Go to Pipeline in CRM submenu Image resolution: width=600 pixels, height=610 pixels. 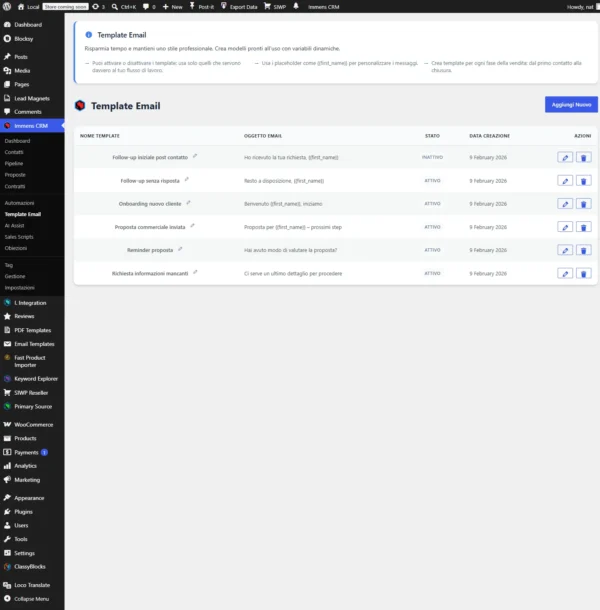(14, 163)
